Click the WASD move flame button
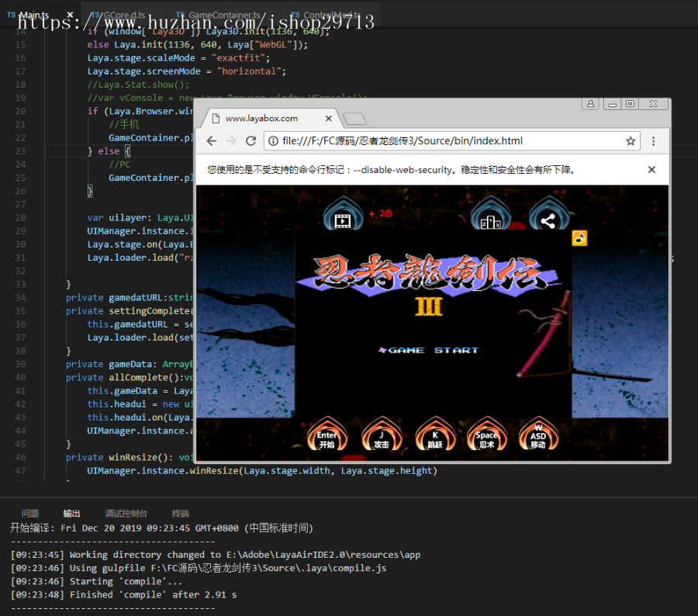698x616 pixels. click(x=538, y=434)
